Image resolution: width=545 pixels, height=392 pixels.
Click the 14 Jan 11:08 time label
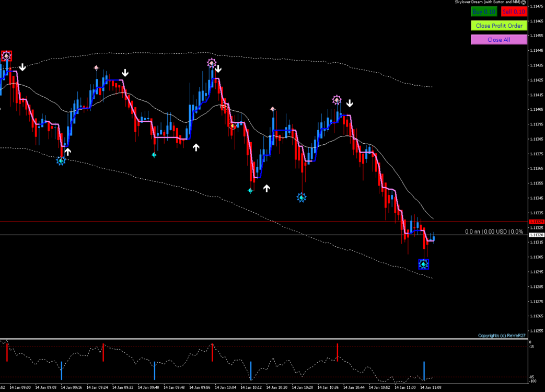click(x=431, y=387)
